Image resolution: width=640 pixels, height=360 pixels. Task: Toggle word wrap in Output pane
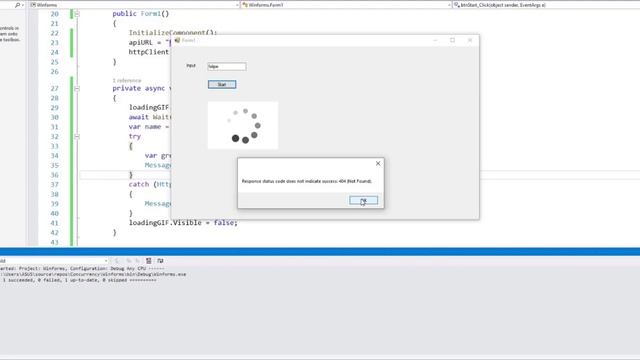tap(160, 261)
